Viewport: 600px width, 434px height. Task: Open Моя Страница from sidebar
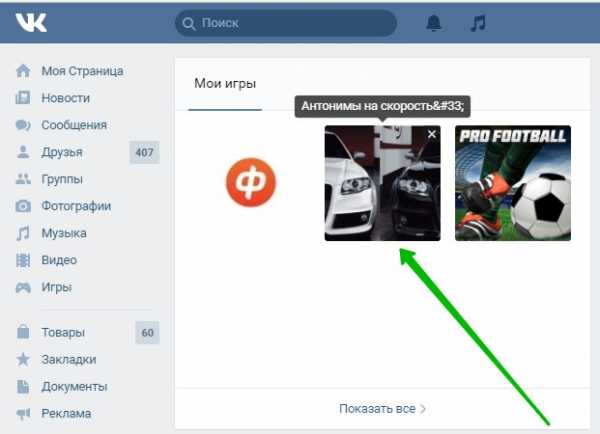click(82, 71)
